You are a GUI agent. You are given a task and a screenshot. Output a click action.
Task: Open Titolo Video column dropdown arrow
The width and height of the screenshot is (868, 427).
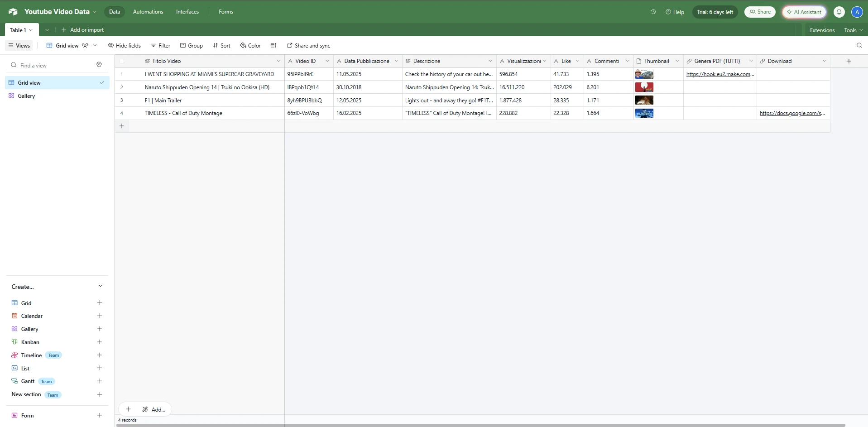[278, 61]
